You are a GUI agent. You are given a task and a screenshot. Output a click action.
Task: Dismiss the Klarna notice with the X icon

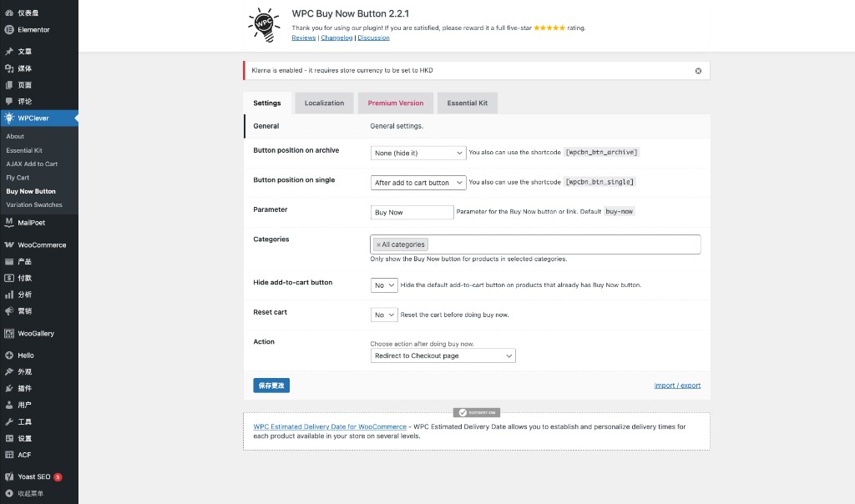click(698, 71)
